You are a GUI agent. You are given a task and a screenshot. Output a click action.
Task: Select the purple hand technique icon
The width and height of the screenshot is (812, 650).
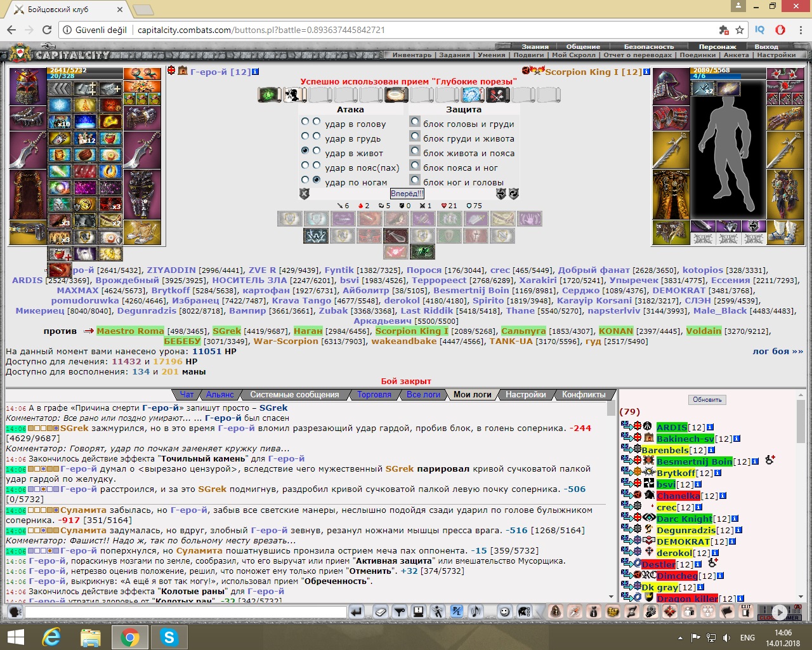pos(530,218)
